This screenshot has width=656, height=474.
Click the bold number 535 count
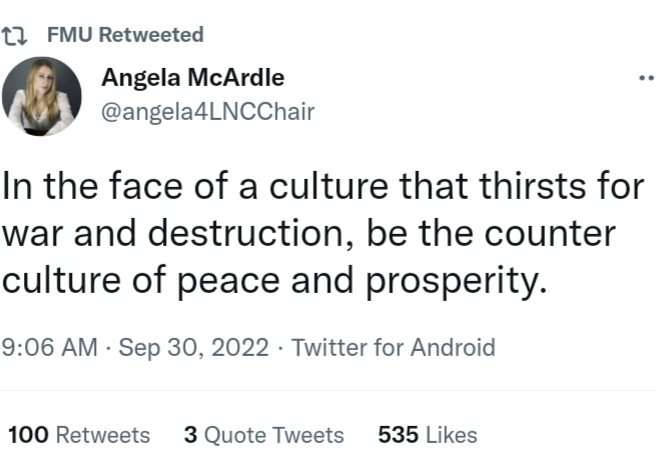[398, 435]
